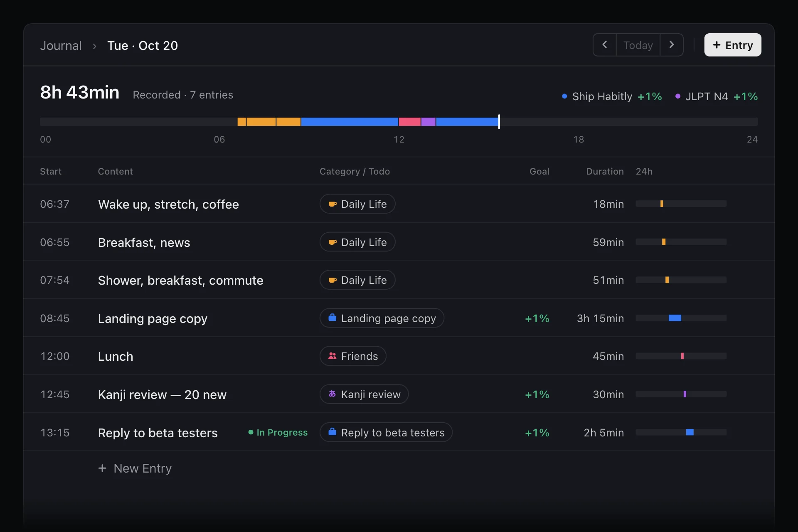This screenshot has height=532, width=798.
Task: Click the coffee cup icon in the Wake up row
Action: point(332,204)
